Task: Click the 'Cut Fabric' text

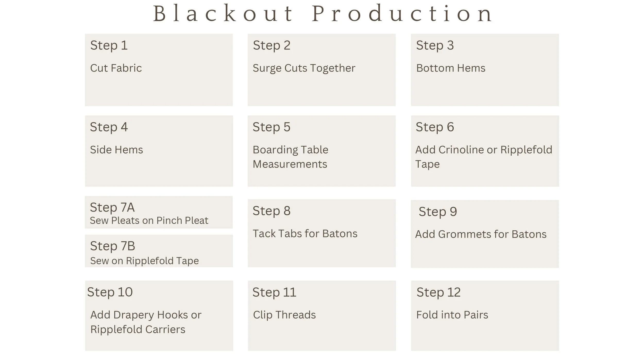Action: coord(116,68)
